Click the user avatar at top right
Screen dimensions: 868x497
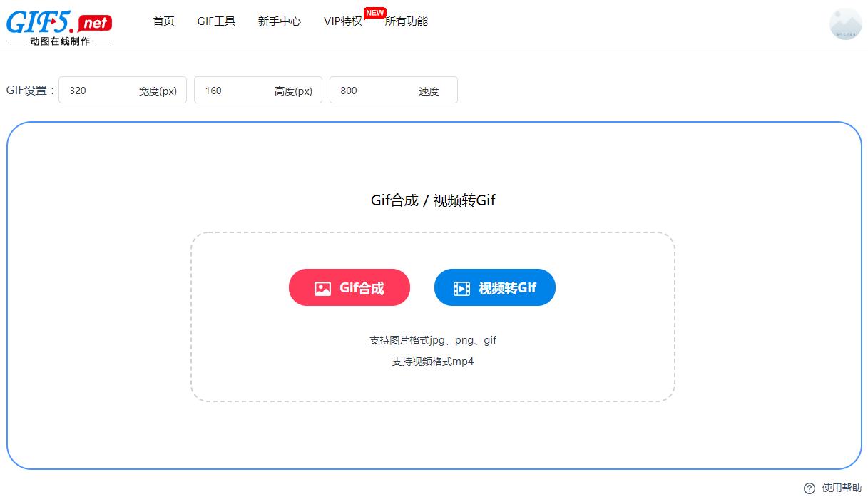845,24
